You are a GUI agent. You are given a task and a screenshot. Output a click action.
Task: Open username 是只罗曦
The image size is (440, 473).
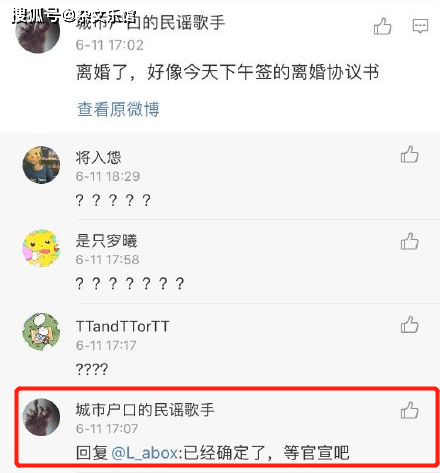point(106,241)
